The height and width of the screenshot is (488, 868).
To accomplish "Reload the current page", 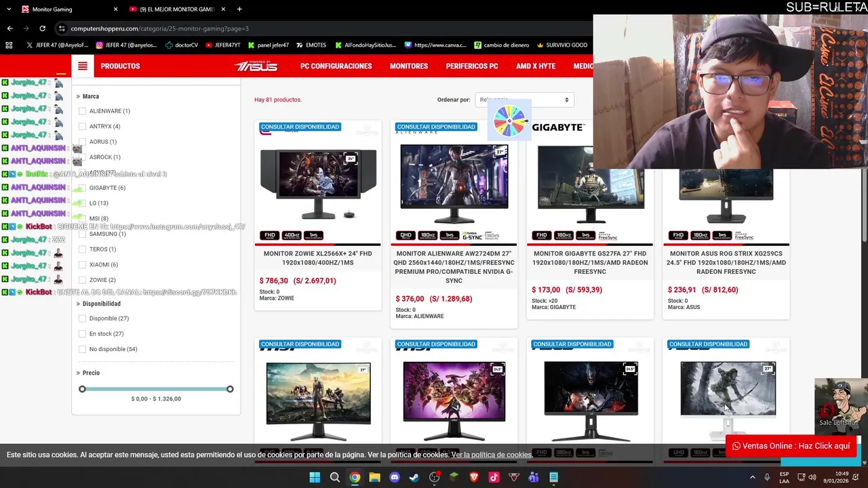I will [x=42, y=28].
